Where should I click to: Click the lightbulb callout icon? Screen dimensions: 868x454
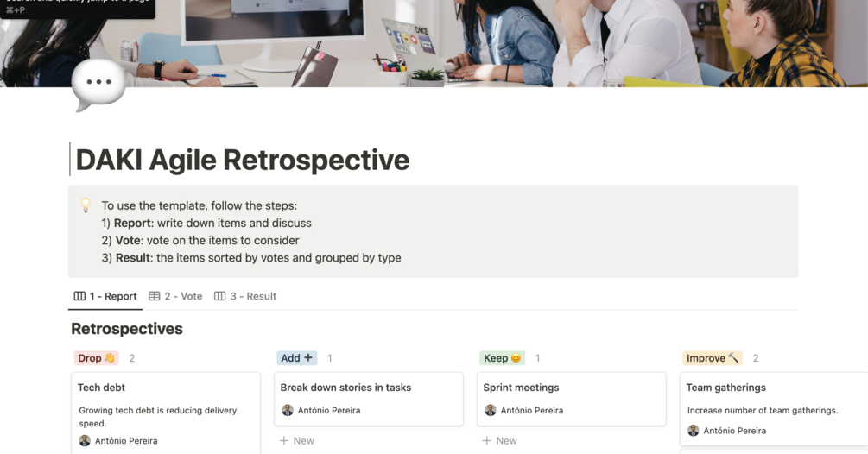point(86,205)
